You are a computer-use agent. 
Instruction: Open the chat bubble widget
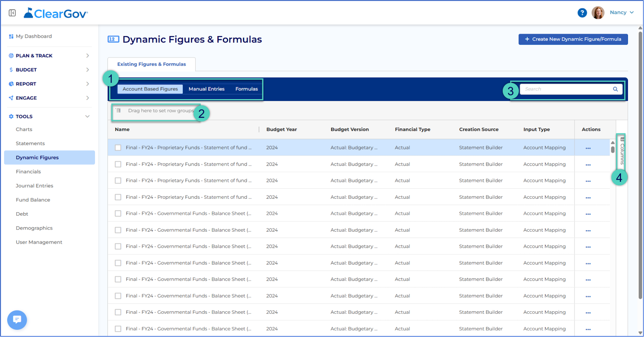tap(17, 320)
